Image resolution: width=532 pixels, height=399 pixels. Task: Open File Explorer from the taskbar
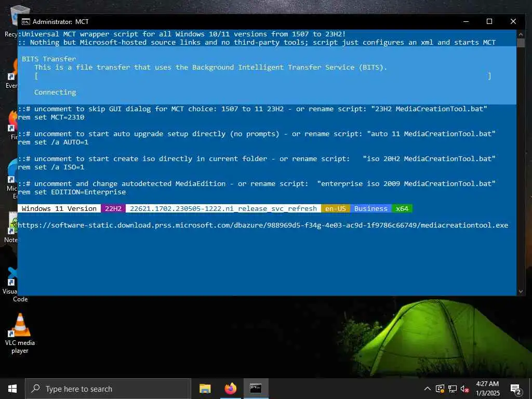coord(205,389)
